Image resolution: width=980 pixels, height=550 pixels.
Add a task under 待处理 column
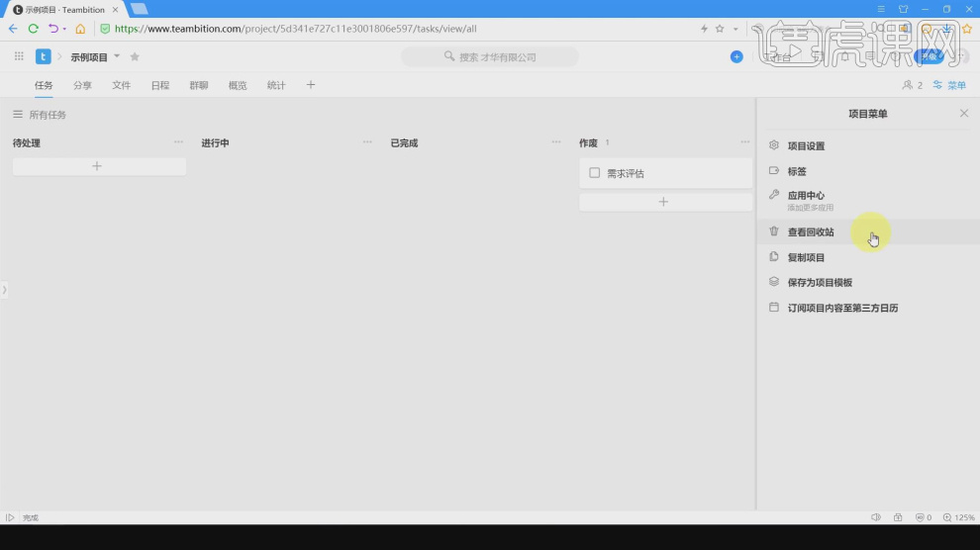[x=99, y=166]
